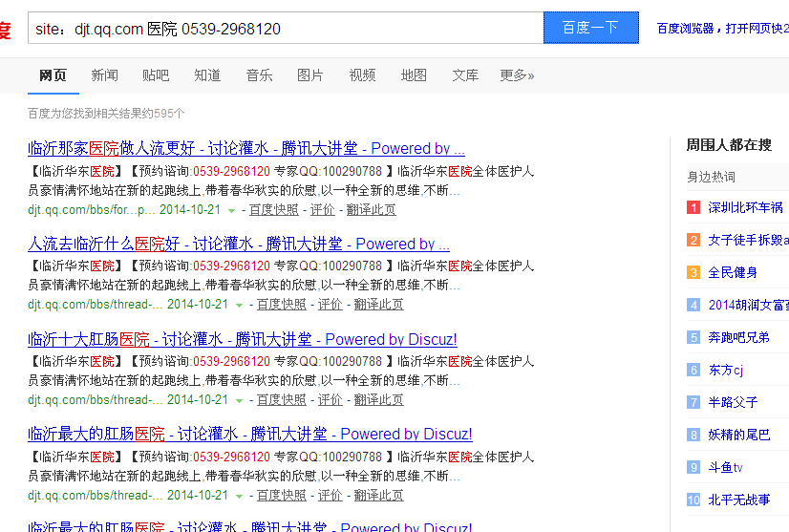Open result 临沂那家医院做人流更好
Viewport: 789px width, 532px height.
(246, 148)
